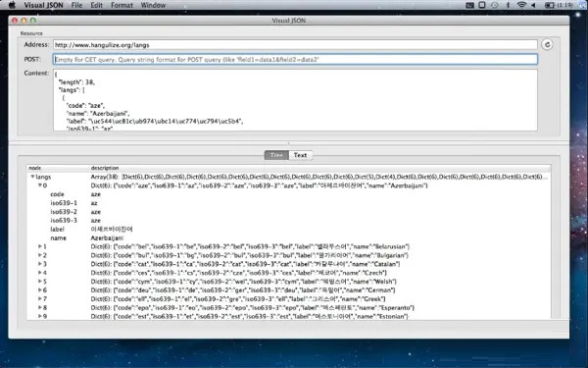Switch to the Text view tab
Screen dimensions: 588x368
coord(301,155)
